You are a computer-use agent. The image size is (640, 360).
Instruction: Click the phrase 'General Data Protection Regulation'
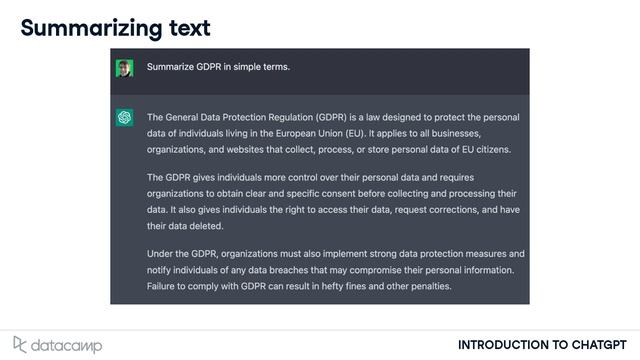(x=239, y=118)
